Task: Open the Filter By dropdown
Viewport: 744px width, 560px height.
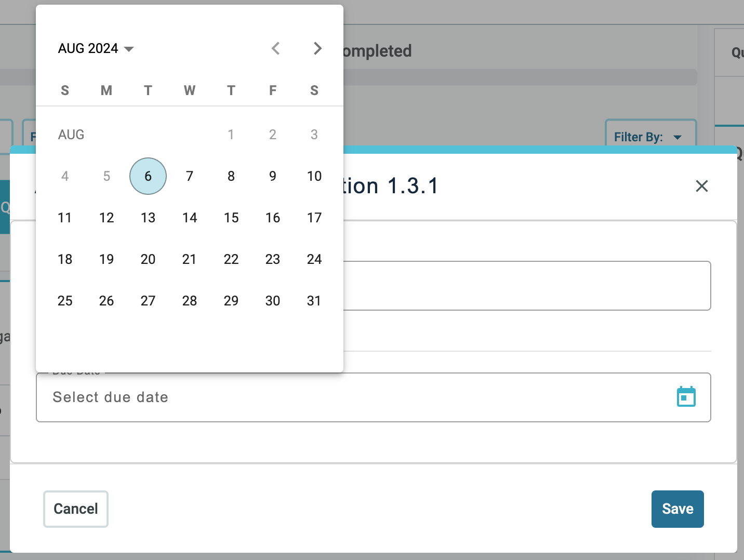Action: coord(650,137)
